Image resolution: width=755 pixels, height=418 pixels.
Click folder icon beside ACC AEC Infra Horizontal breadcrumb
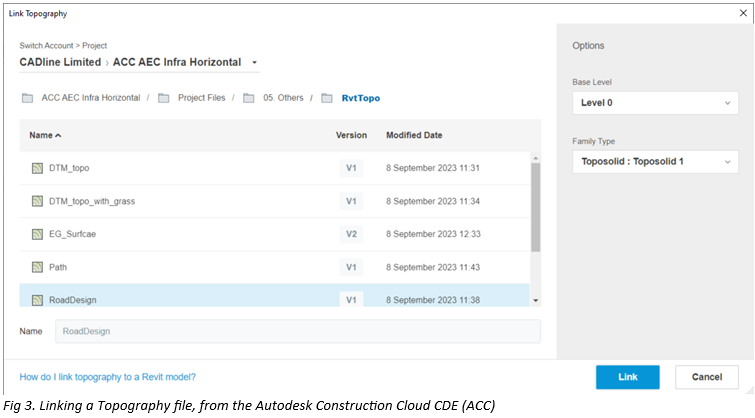27,98
